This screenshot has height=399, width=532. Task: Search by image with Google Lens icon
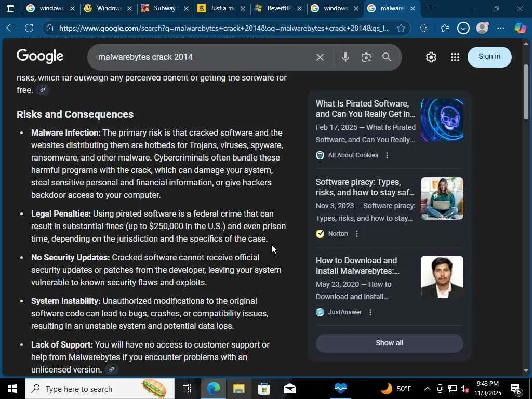[x=366, y=57]
